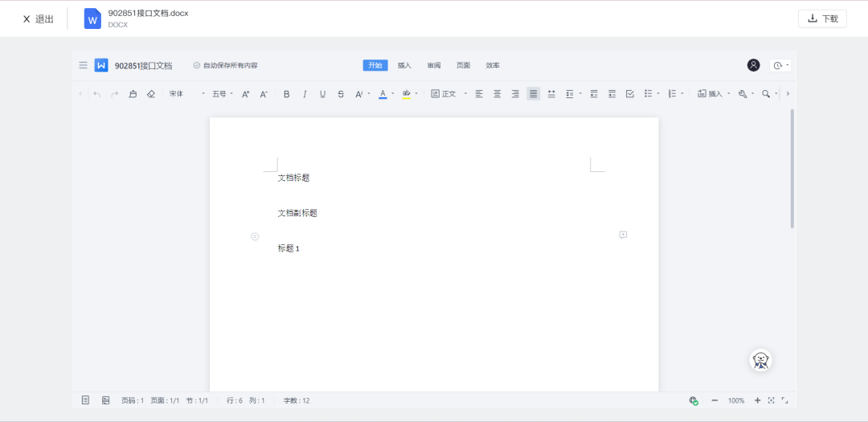Download the document with 下载 button
Viewport: 868px width, 422px height.
[x=823, y=18]
